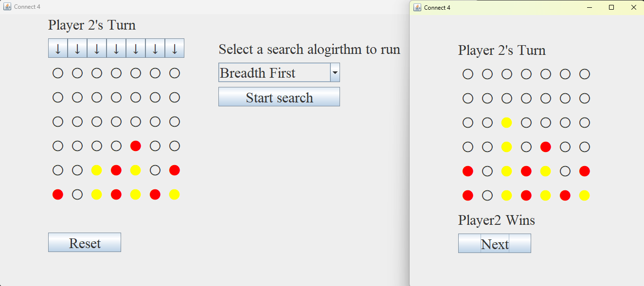Click "Player 2's Turn" in the right window
The height and width of the screenshot is (286, 644).
502,50
